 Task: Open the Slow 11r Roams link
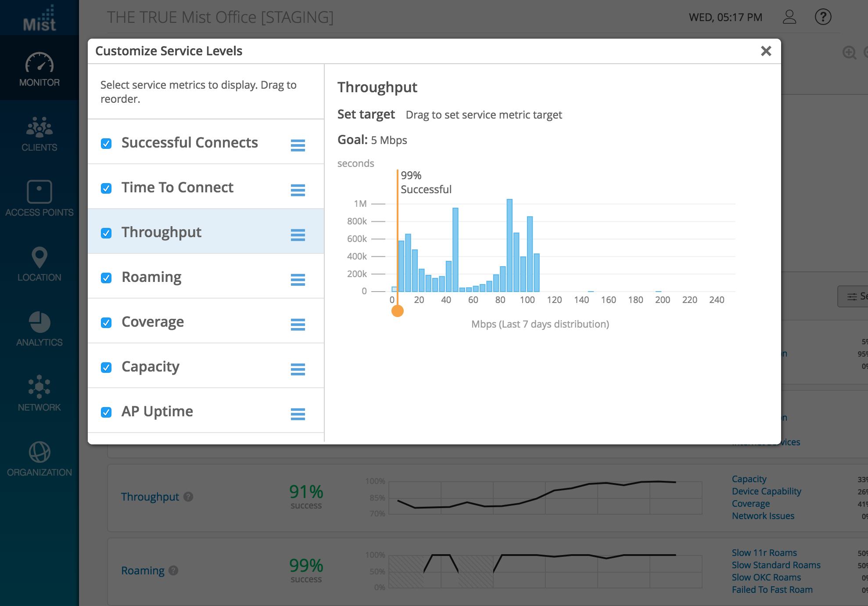pyautogui.click(x=764, y=553)
